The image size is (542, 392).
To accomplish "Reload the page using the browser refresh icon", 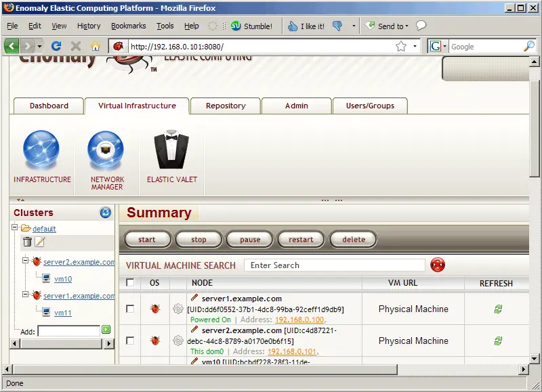I will tap(56, 46).
